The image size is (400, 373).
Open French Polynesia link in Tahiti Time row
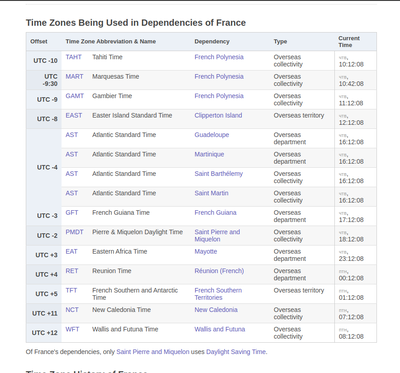pos(219,57)
